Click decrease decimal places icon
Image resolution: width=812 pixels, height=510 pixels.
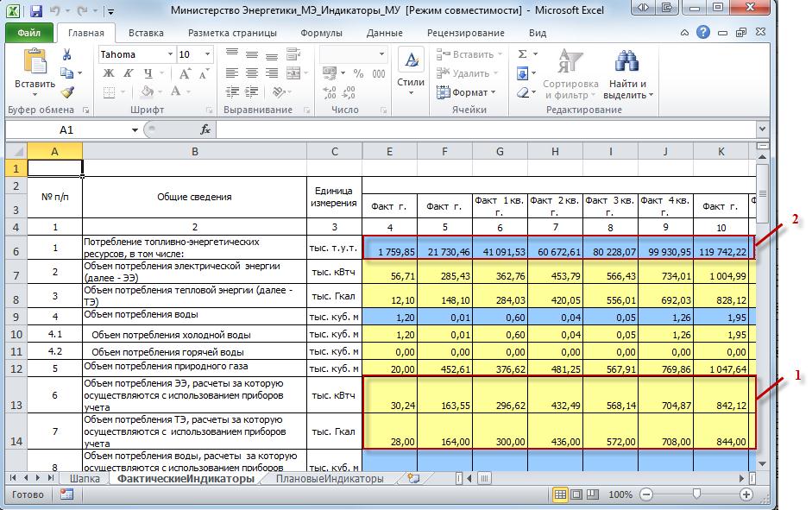(x=349, y=92)
